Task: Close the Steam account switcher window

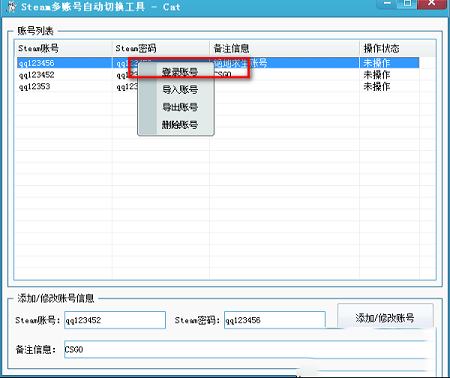Action: 432,3
